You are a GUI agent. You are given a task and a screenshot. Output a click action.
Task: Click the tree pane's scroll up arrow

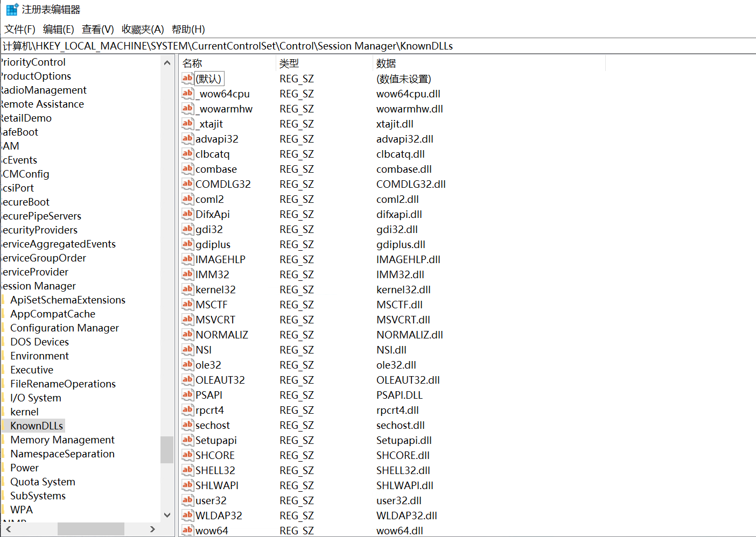[x=167, y=63]
